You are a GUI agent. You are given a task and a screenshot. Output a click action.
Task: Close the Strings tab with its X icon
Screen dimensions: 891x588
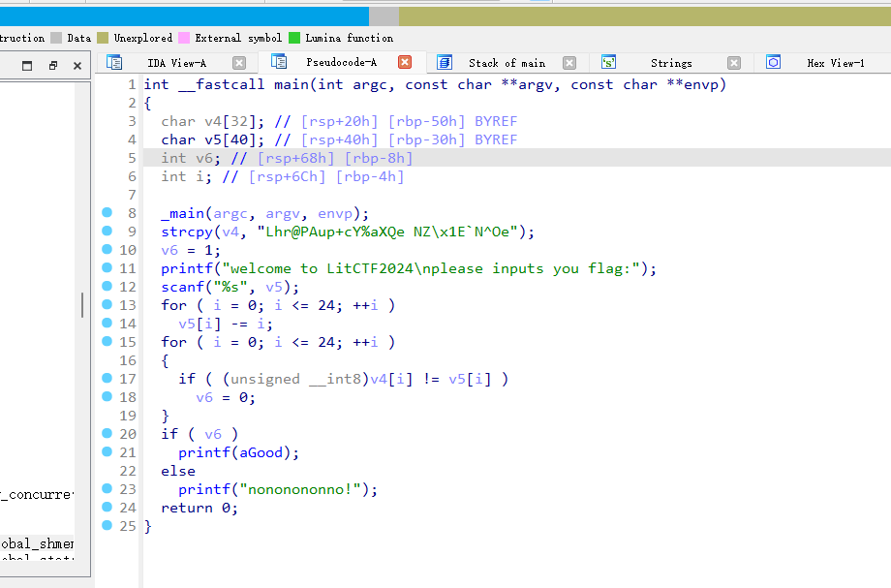[733, 61]
